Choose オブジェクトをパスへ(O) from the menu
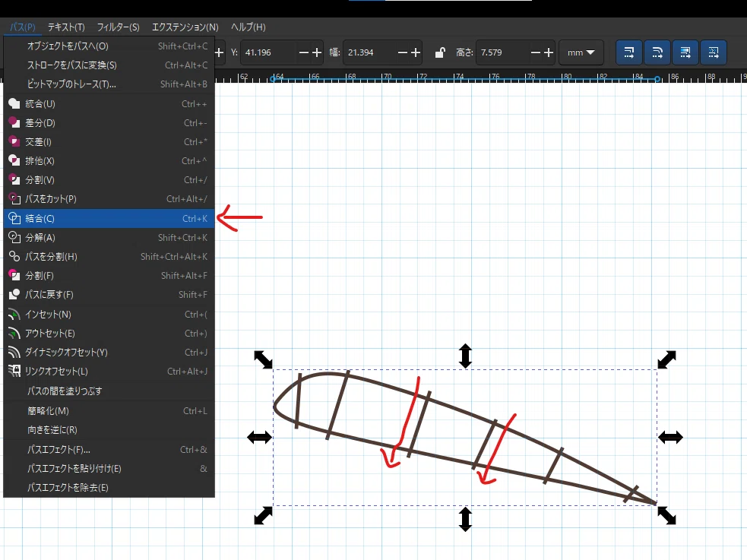 click(109, 46)
